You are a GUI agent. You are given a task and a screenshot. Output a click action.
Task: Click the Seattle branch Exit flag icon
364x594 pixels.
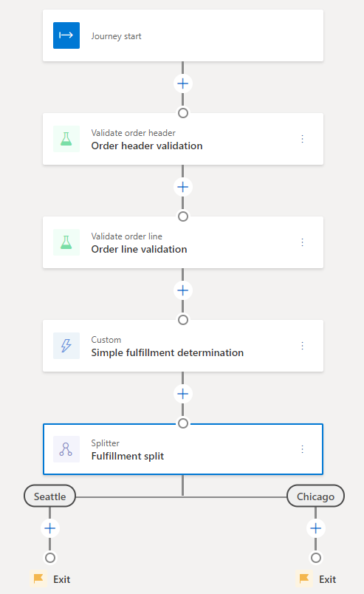[x=38, y=578]
